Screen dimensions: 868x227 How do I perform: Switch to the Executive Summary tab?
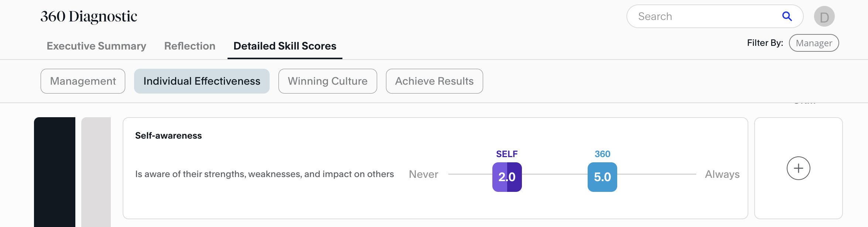(x=96, y=46)
